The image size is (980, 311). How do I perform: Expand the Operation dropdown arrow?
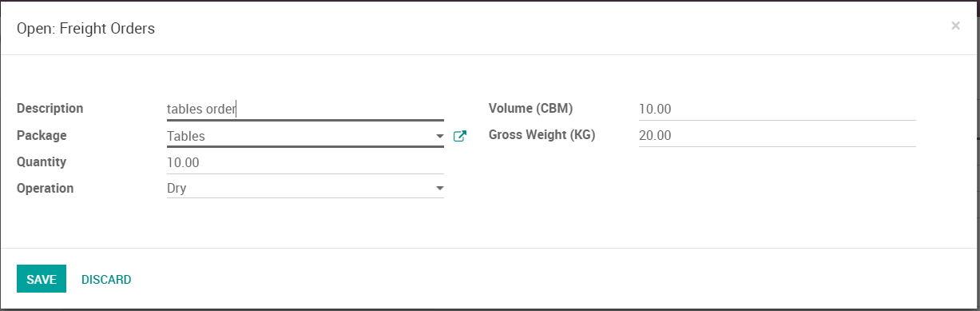pyautogui.click(x=439, y=189)
